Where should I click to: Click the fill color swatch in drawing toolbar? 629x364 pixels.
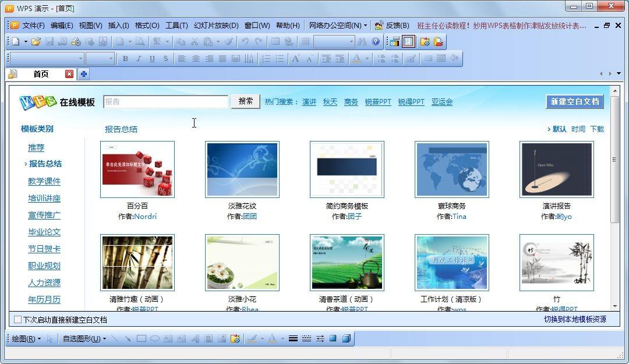252,339
